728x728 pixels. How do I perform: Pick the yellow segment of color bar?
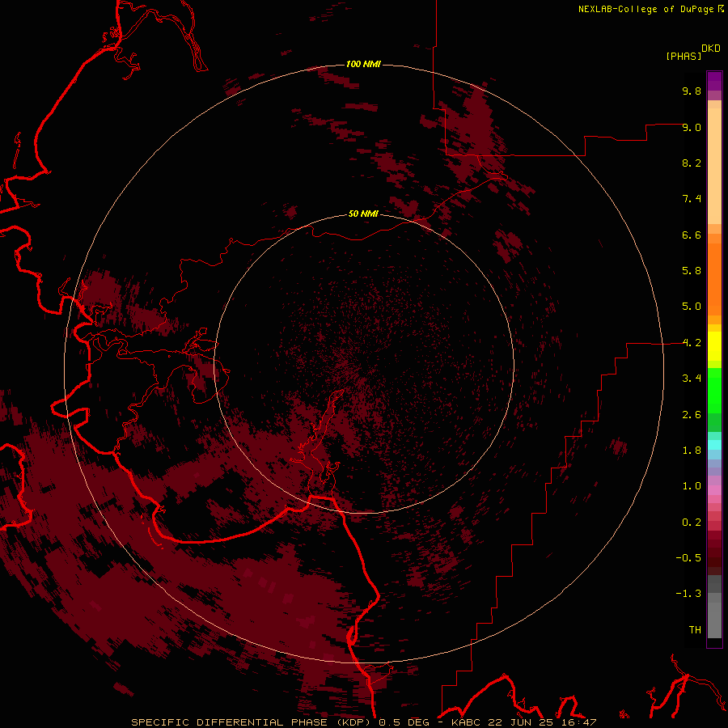click(714, 346)
